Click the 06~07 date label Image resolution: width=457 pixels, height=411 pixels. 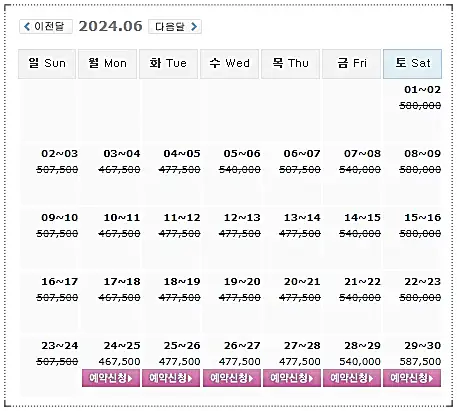coord(302,154)
